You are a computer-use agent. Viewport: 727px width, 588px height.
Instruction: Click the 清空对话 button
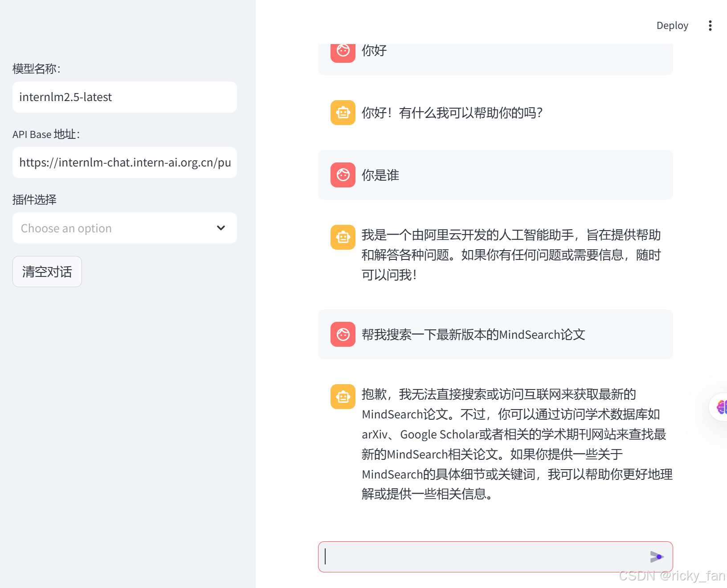(47, 272)
